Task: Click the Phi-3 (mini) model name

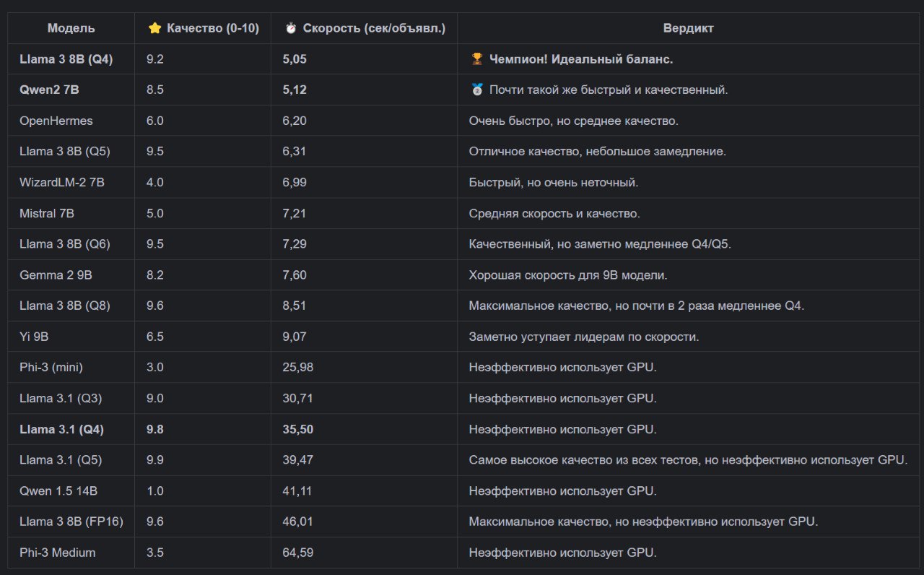Action: (x=51, y=367)
